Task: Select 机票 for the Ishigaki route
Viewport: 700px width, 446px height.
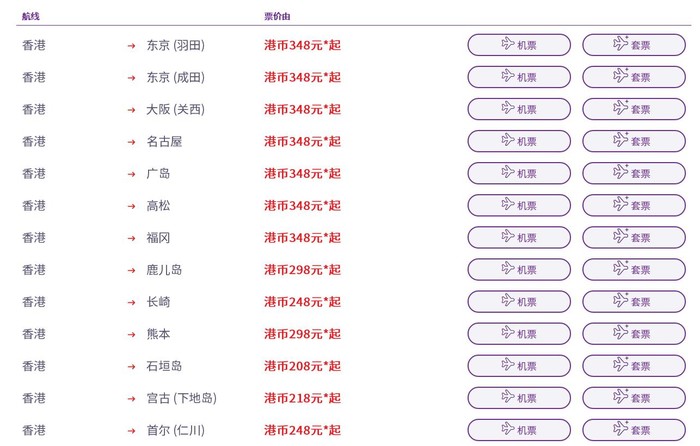Action: click(x=519, y=366)
